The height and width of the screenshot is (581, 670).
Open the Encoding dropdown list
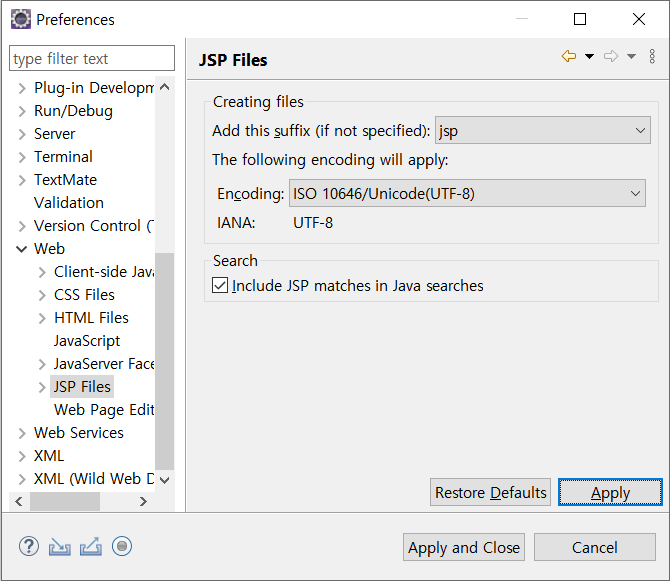467,194
